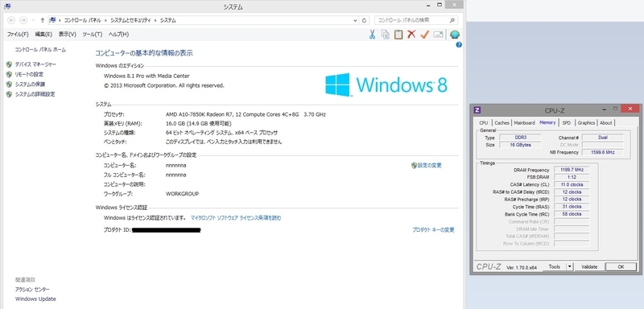Click the Bank Cycle Time value 58 clocks
The width and height of the screenshot is (644, 309).
[572, 214]
